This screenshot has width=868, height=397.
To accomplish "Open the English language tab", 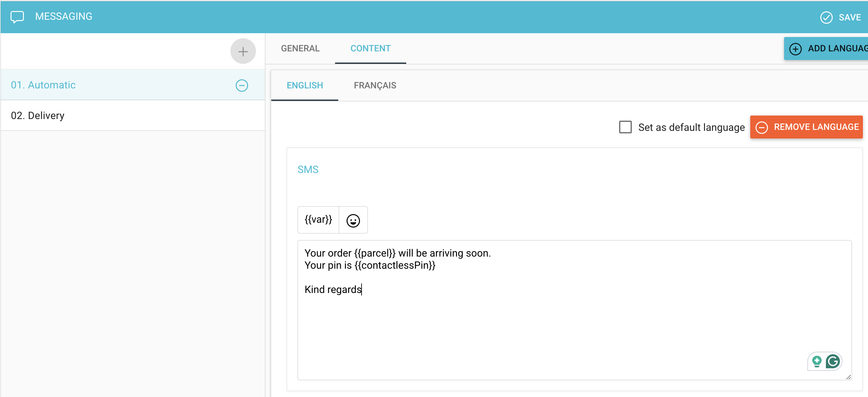I will (x=305, y=86).
